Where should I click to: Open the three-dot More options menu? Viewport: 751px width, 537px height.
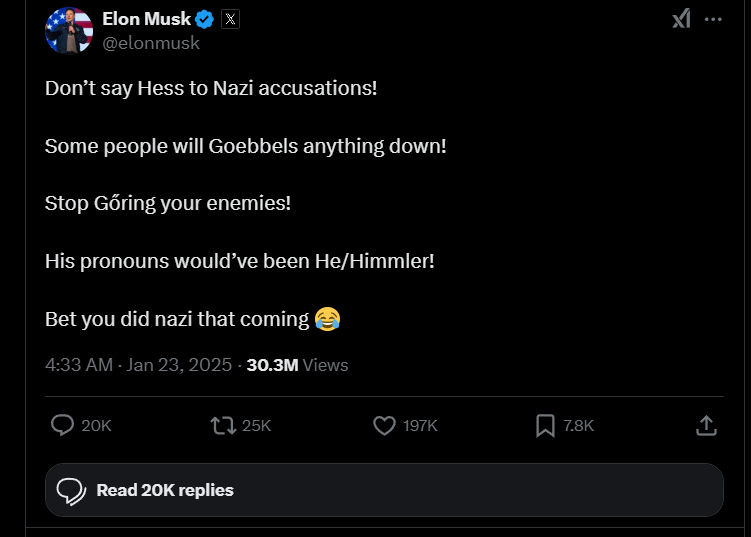click(x=712, y=18)
